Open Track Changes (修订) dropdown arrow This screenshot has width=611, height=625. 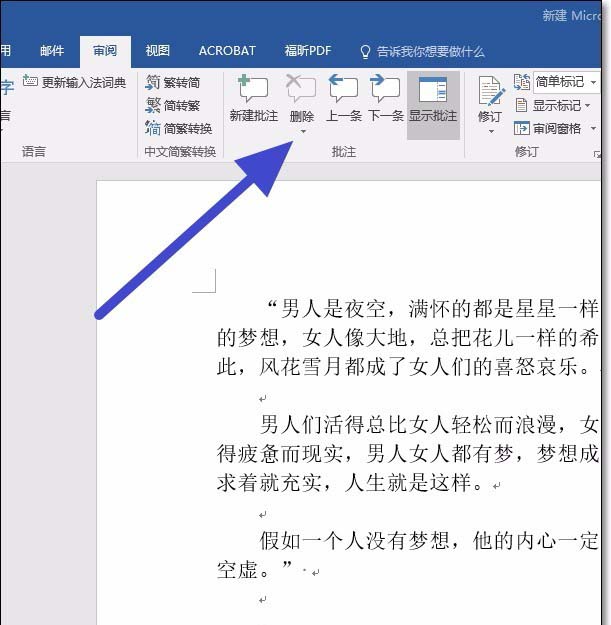coord(491,131)
